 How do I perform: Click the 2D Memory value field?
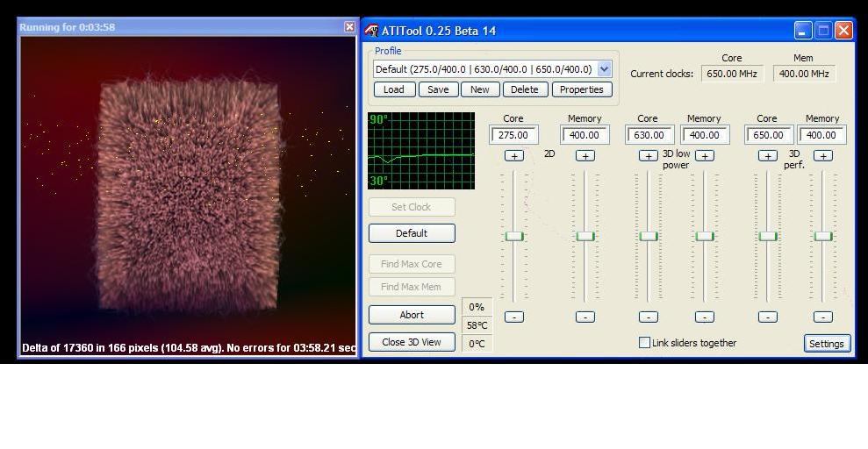coord(585,135)
